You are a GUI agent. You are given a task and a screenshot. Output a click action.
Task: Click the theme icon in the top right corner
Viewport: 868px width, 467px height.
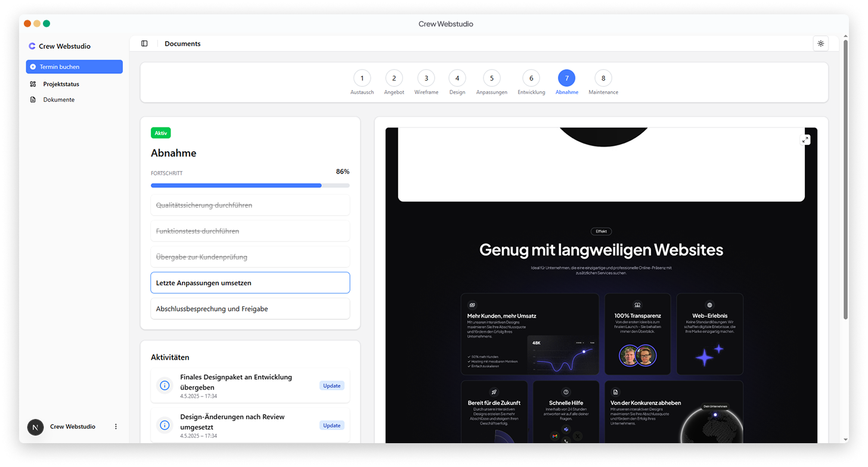[821, 43]
